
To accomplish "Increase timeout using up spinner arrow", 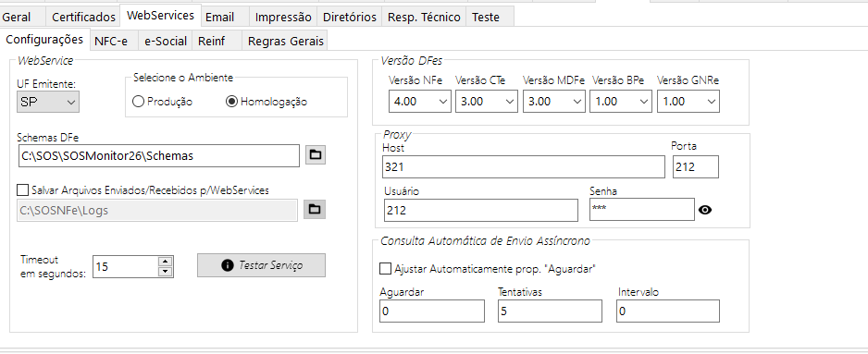I will (x=165, y=262).
